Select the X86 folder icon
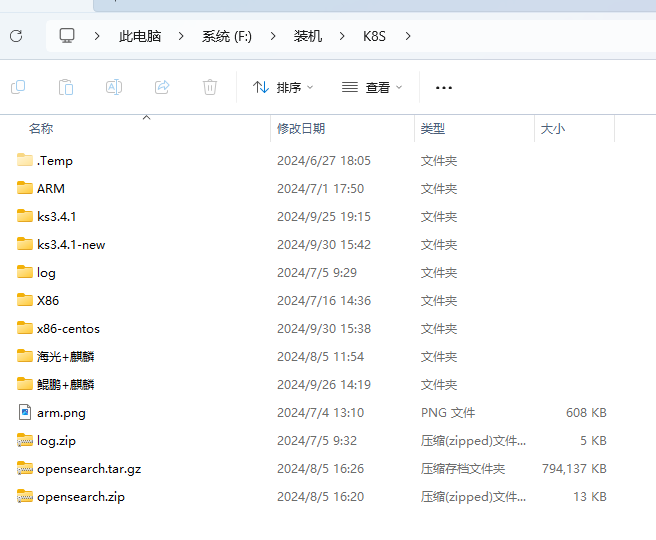The height and width of the screenshot is (540, 656). point(25,300)
